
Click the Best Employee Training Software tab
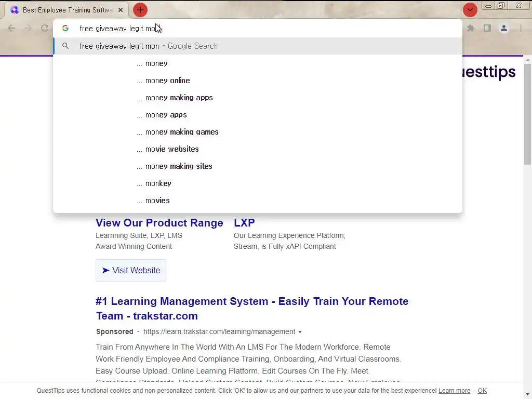coord(66,10)
